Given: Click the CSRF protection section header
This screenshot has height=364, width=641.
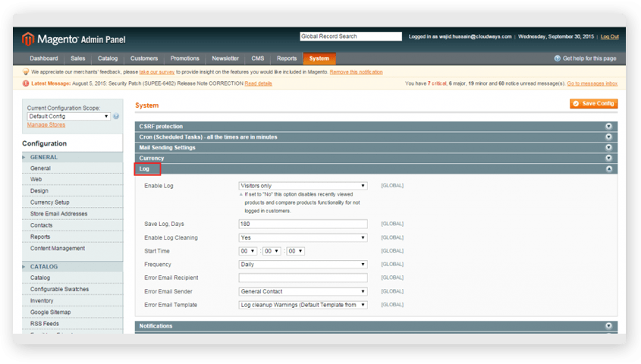Looking at the screenshot, I should tap(376, 126).
